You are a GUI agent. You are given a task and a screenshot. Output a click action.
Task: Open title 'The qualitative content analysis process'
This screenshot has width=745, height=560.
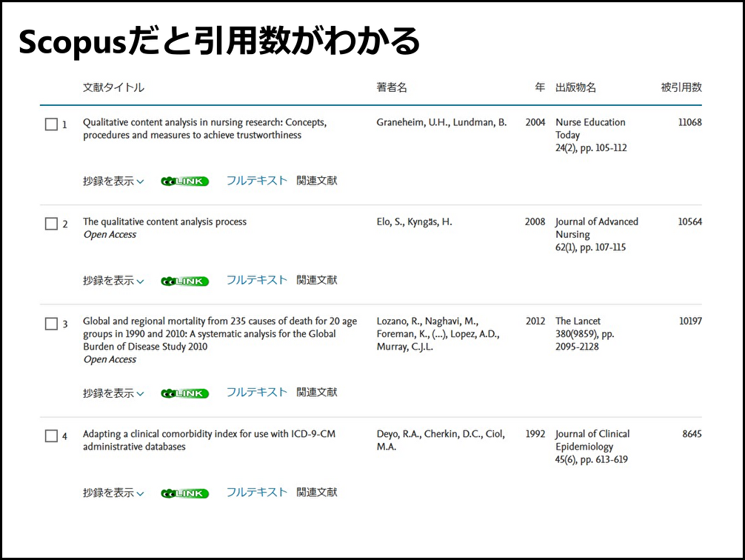(165, 221)
